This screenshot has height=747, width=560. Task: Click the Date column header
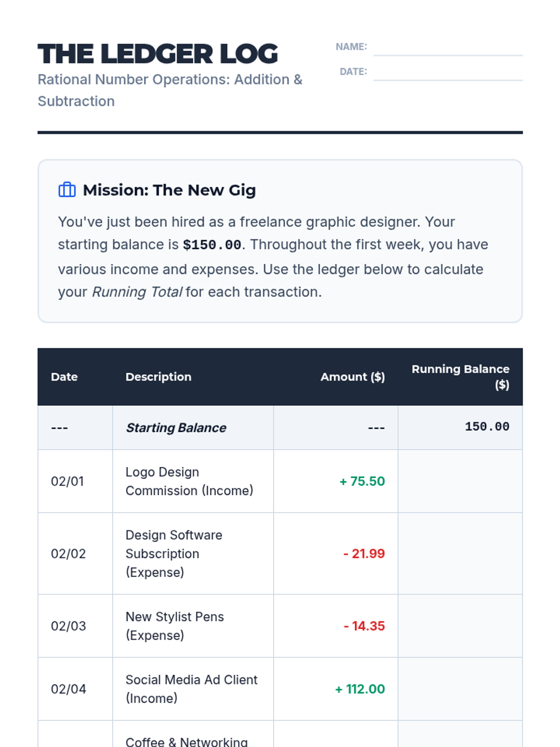(x=64, y=377)
